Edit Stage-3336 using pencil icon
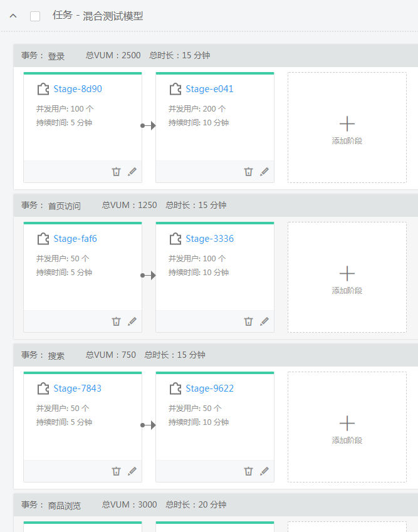Screen dimensions: 418x532 [264, 321]
